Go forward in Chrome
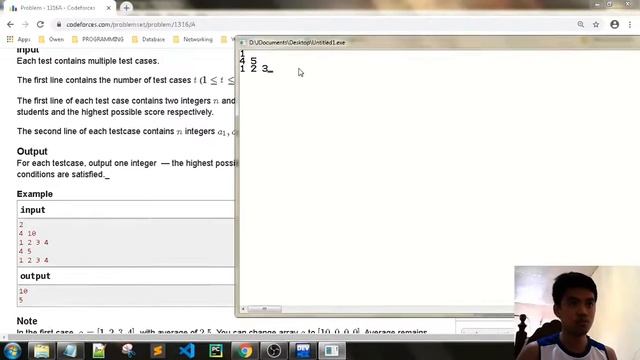 pyautogui.click(x=25, y=24)
